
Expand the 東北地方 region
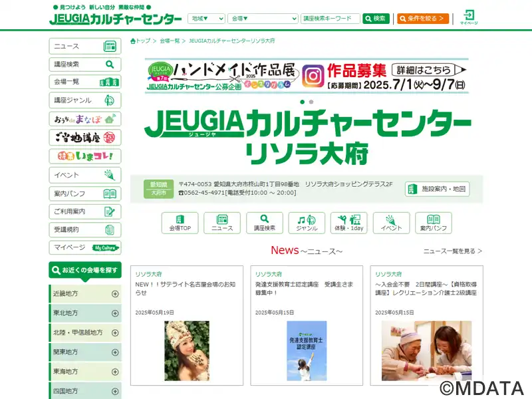pyautogui.click(x=85, y=313)
